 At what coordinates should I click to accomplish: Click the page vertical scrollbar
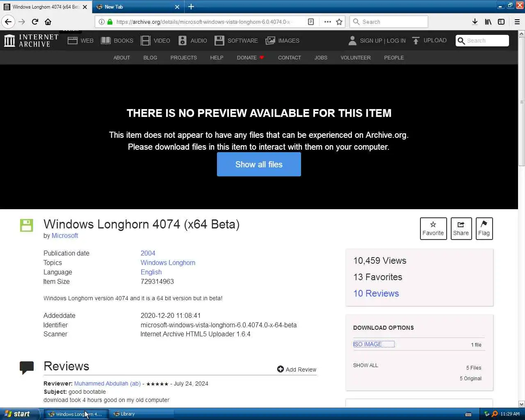tap(521, 103)
